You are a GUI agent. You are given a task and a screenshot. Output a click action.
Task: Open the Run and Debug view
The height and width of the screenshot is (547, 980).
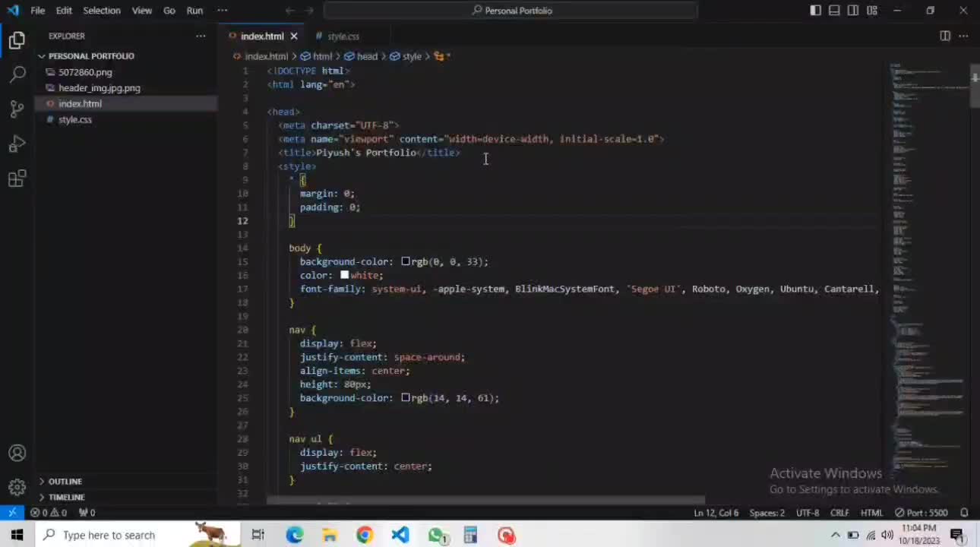[17, 144]
